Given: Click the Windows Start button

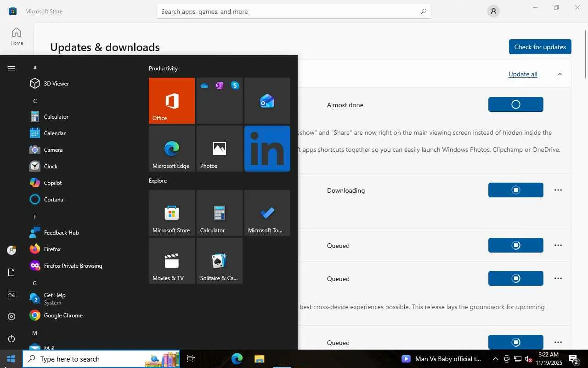Looking at the screenshot, I should pyautogui.click(x=11, y=359).
